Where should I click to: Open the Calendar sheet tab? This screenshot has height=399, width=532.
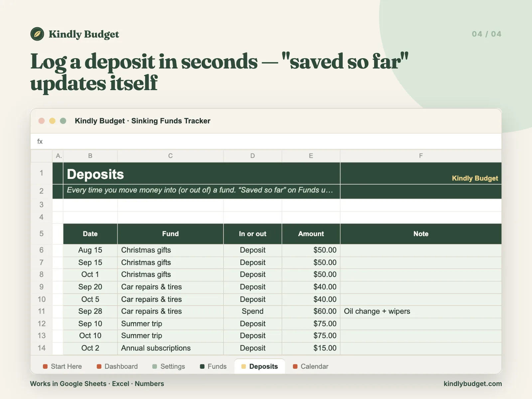[x=311, y=366]
